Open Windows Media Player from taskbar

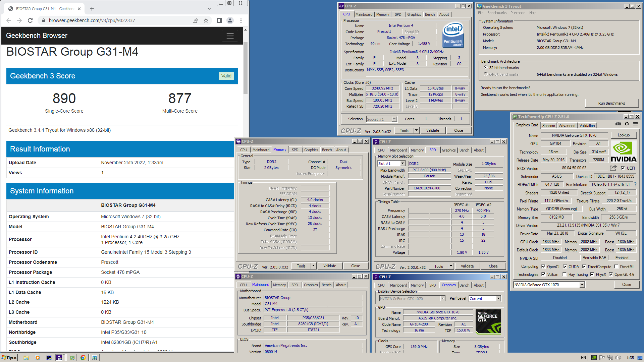[38, 358]
